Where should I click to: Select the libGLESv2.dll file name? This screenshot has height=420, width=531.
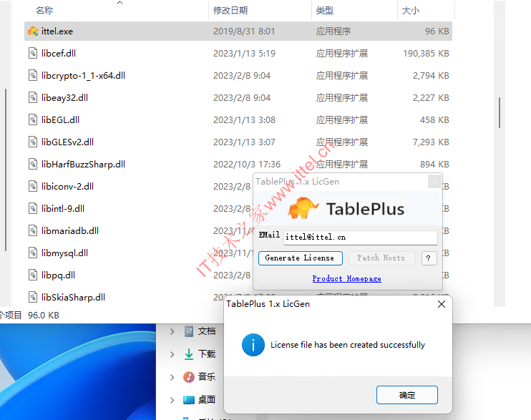pos(67,142)
